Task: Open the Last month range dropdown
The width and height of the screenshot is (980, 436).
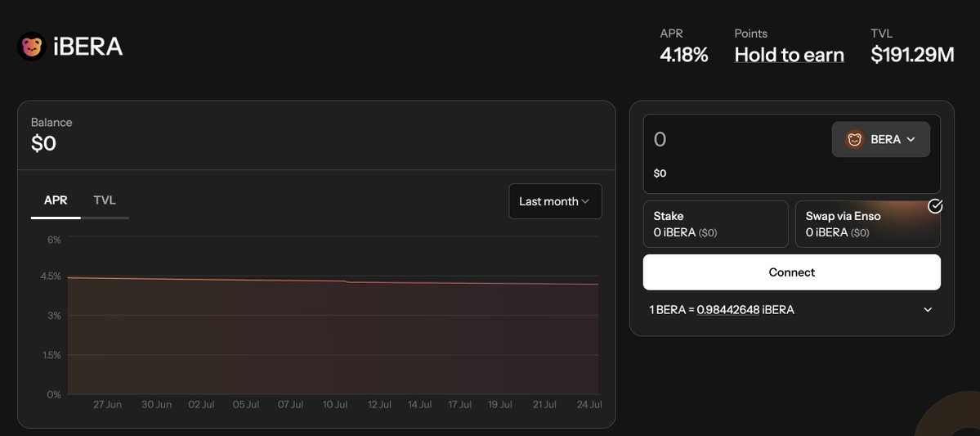Action: coord(555,201)
